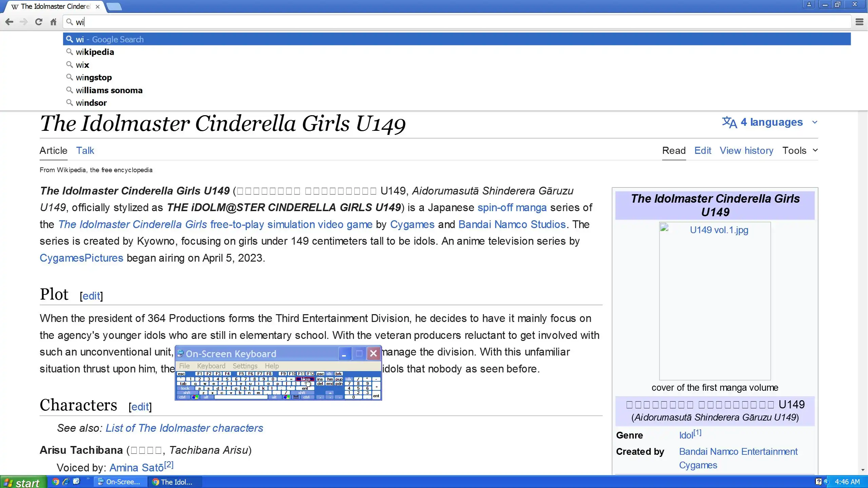Screen dimensions: 868x488
Task: Switch to the Talk tab
Action: [85, 150]
